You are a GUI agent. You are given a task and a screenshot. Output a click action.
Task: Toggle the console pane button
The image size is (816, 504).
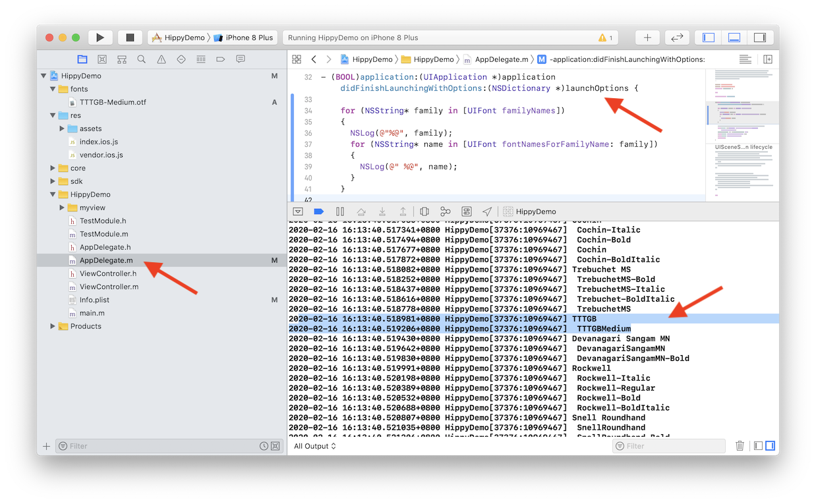(x=769, y=446)
